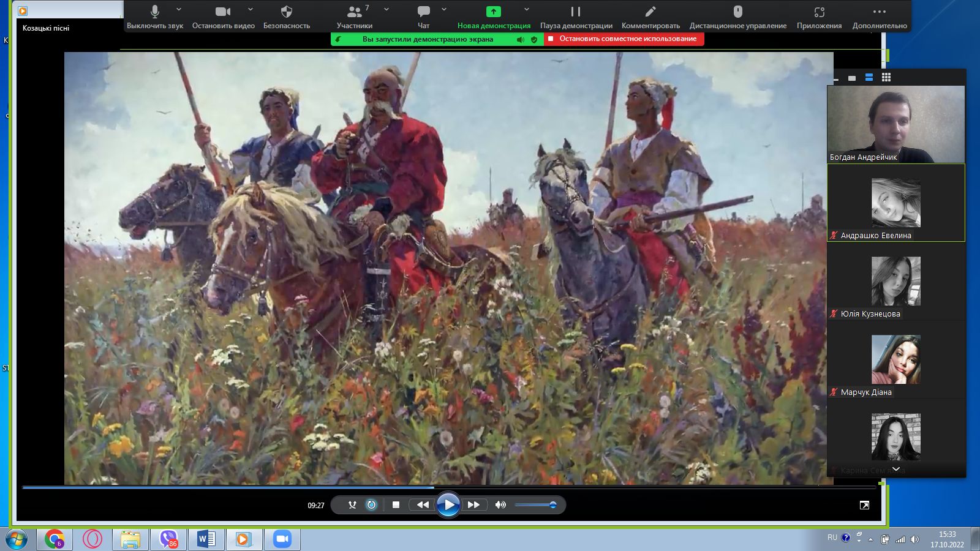
Task: Mute the media player volume
Action: click(x=500, y=505)
